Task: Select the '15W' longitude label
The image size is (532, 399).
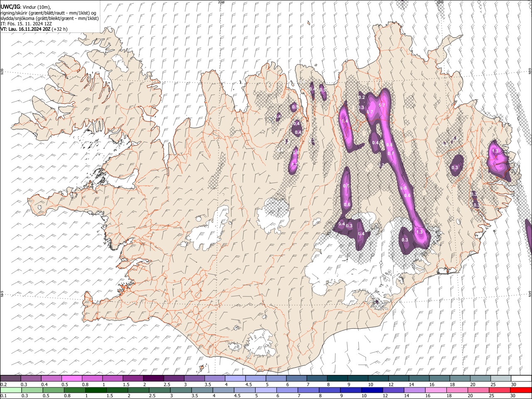Action: [440, 2]
